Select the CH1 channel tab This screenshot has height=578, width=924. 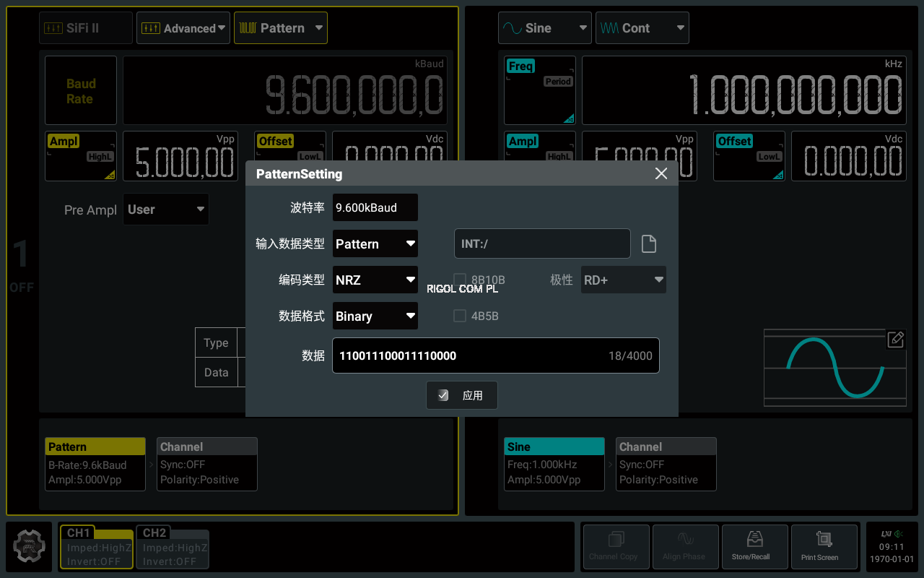(x=96, y=548)
